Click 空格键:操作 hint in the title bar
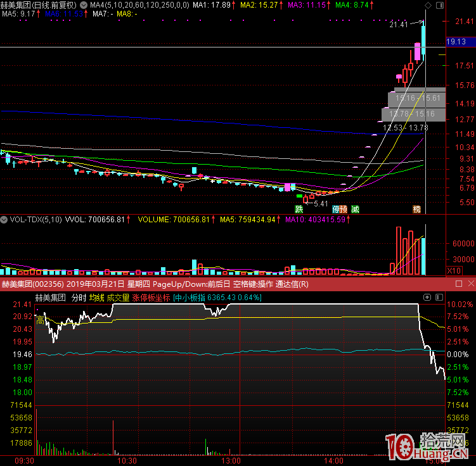Image resolution: width=476 pixels, height=466 pixels. pyautogui.click(x=253, y=284)
